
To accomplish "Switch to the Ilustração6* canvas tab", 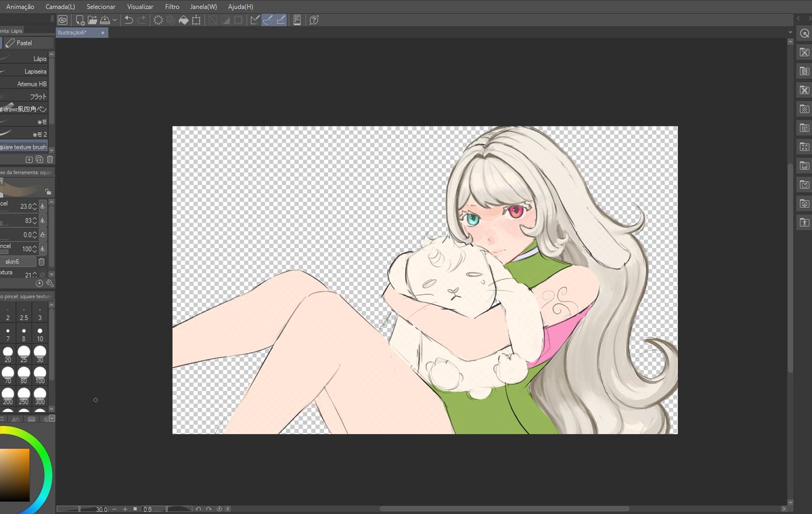I will click(82, 32).
